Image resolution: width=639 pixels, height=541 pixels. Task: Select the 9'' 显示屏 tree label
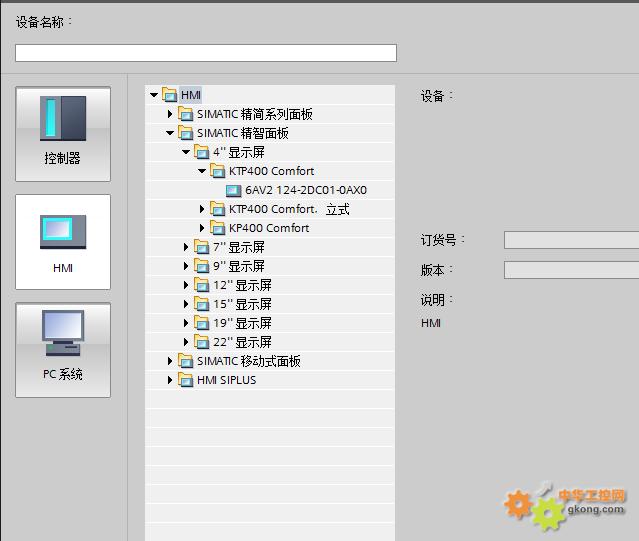click(239, 266)
